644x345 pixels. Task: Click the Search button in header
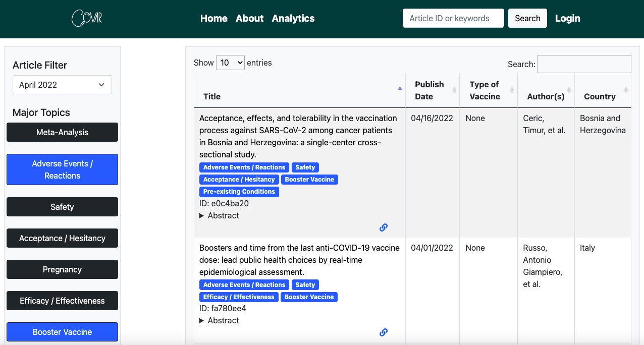[527, 18]
